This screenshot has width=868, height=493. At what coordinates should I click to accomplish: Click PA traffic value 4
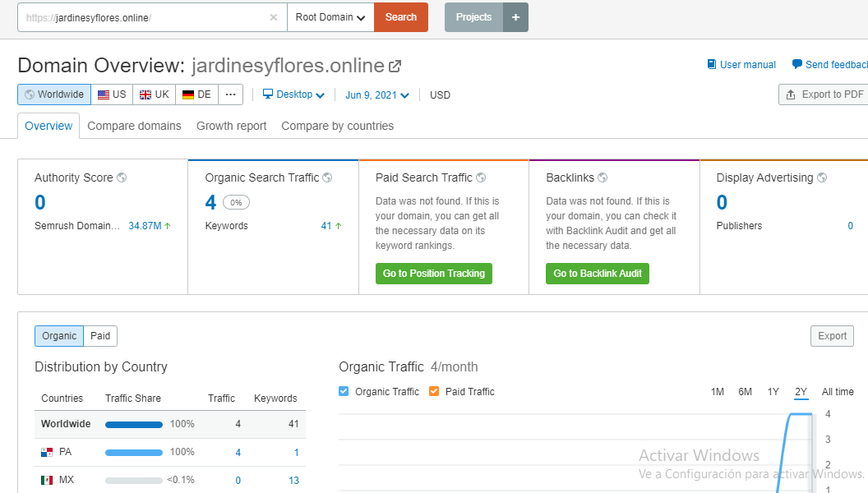238,452
